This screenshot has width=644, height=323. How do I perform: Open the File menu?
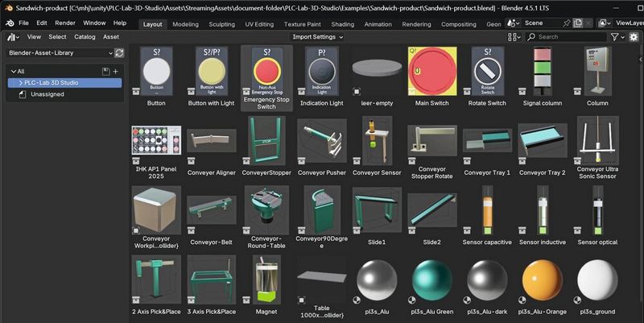click(x=24, y=23)
